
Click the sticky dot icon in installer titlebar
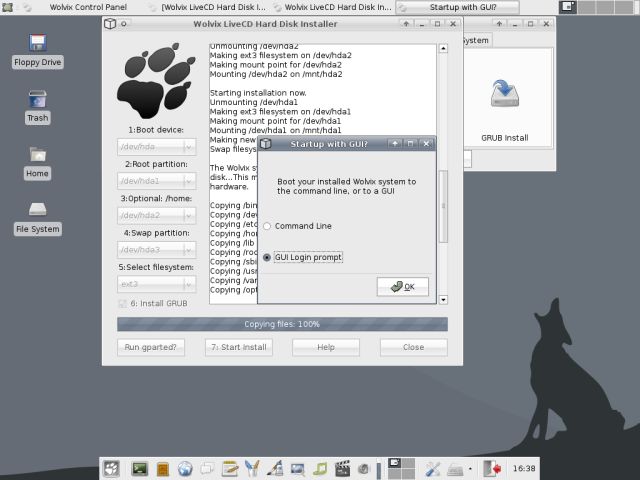124,24
